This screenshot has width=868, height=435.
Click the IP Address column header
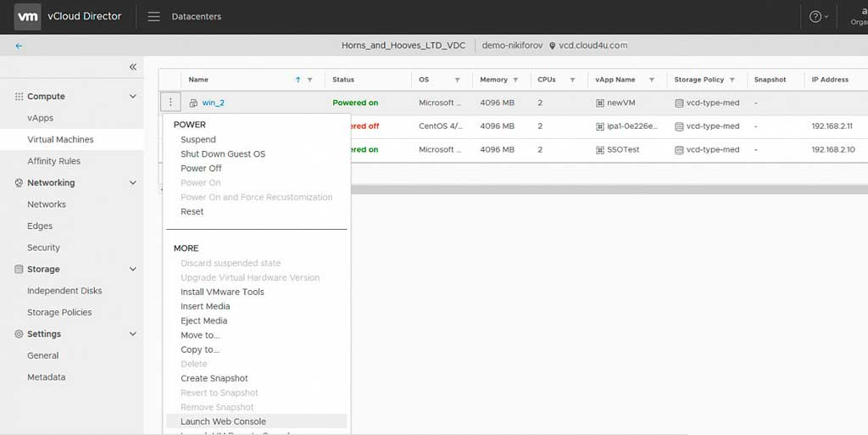[830, 80]
